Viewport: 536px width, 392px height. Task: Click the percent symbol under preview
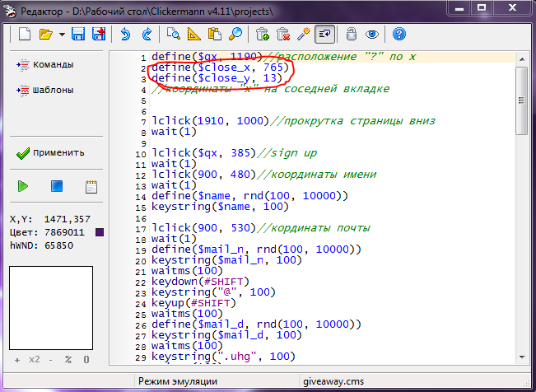coord(68,360)
